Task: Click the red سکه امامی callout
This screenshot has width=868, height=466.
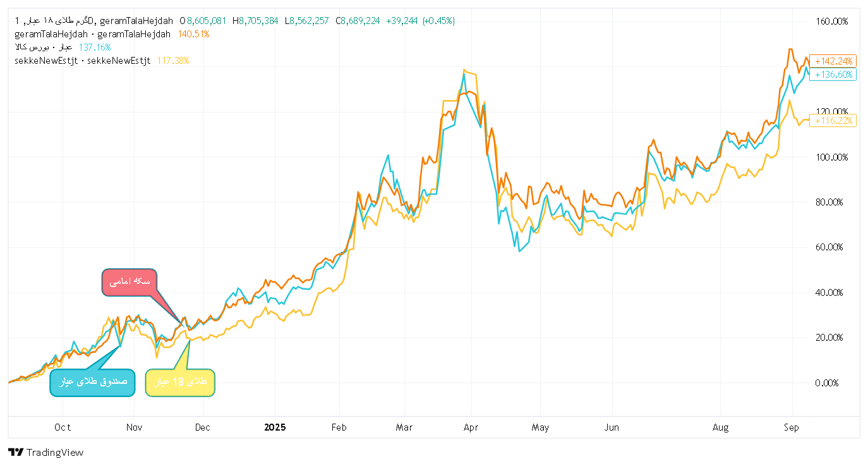Action: pyautogui.click(x=130, y=282)
